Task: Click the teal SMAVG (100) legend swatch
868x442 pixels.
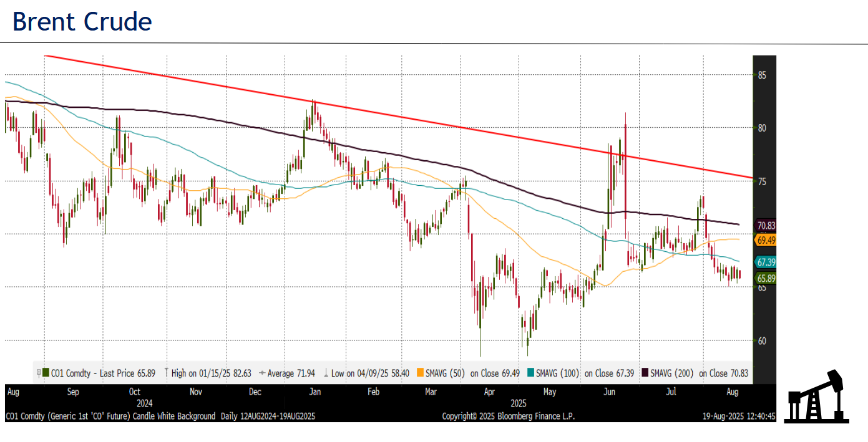Action: [x=530, y=373]
